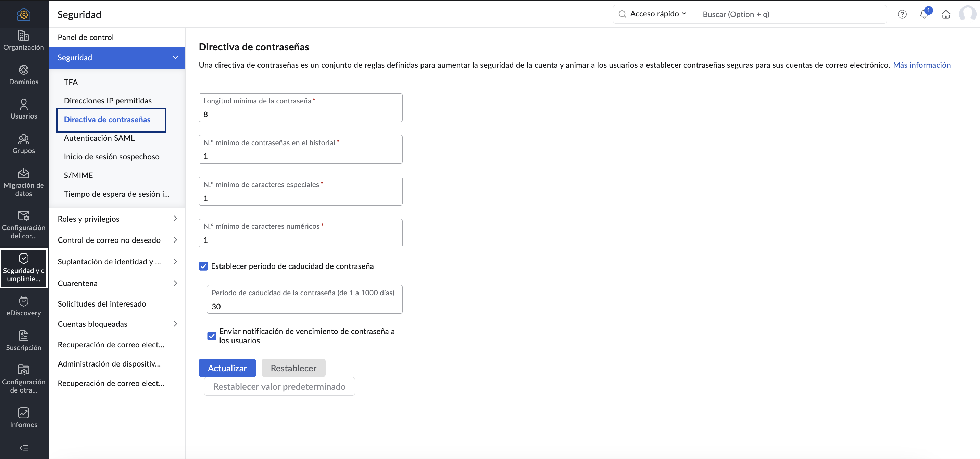The width and height of the screenshot is (980, 459).
Task: Open Autenticación SAML menu item
Action: tap(99, 138)
